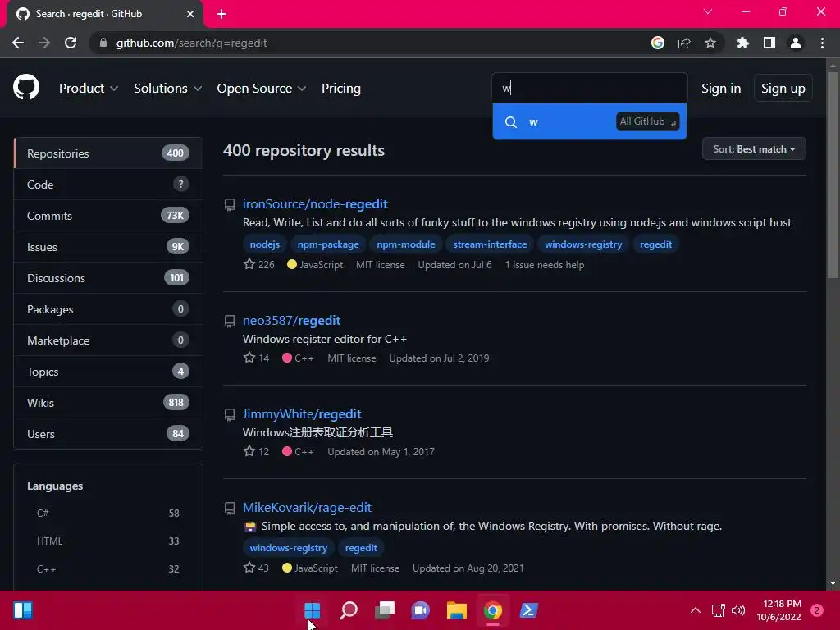
Task: Bookmark this page with the star icon
Action: pos(710,43)
